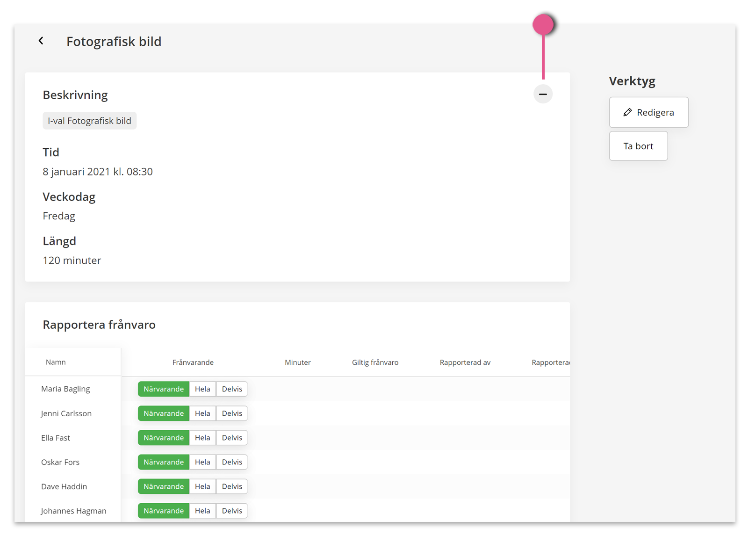
Task: Click the Giltig frånvaro column header
Action: coord(375,362)
